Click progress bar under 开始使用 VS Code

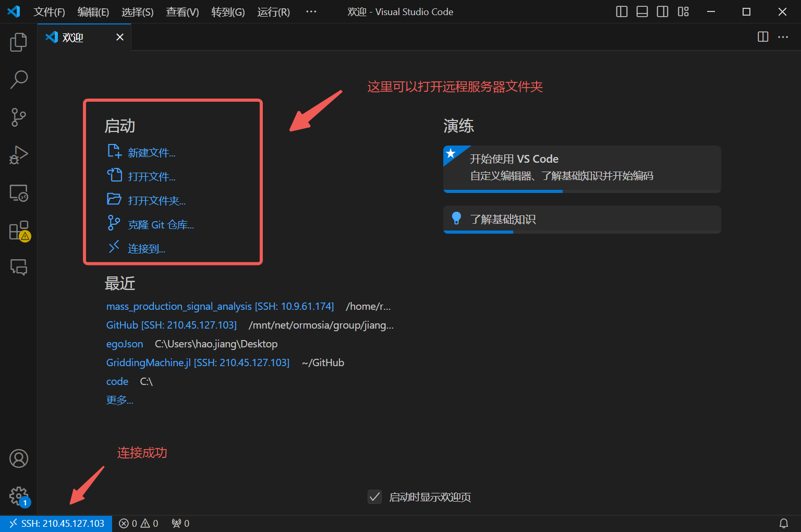coord(582,191)
